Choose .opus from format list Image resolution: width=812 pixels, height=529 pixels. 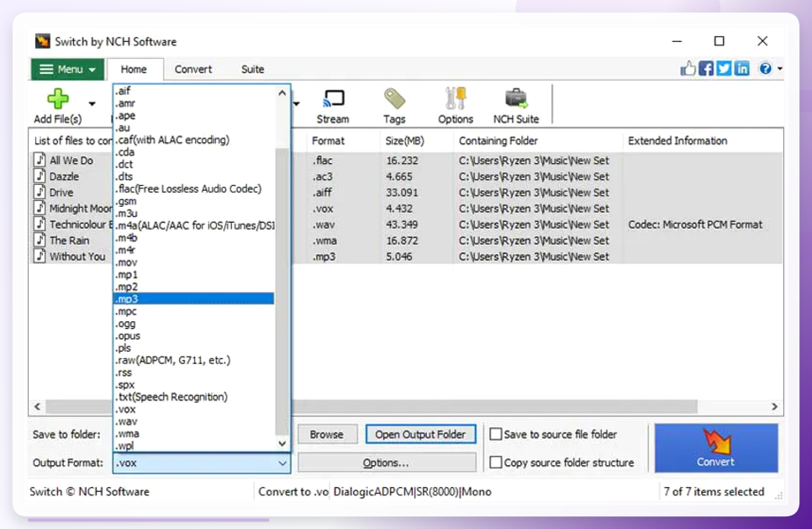click(x=193, y=336)
